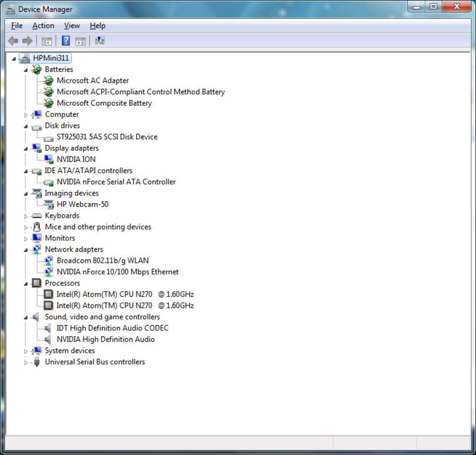Viewport: 476px width, 455px height.
Task: Click the HPMini311 computer icon
Action: point(25,58)
